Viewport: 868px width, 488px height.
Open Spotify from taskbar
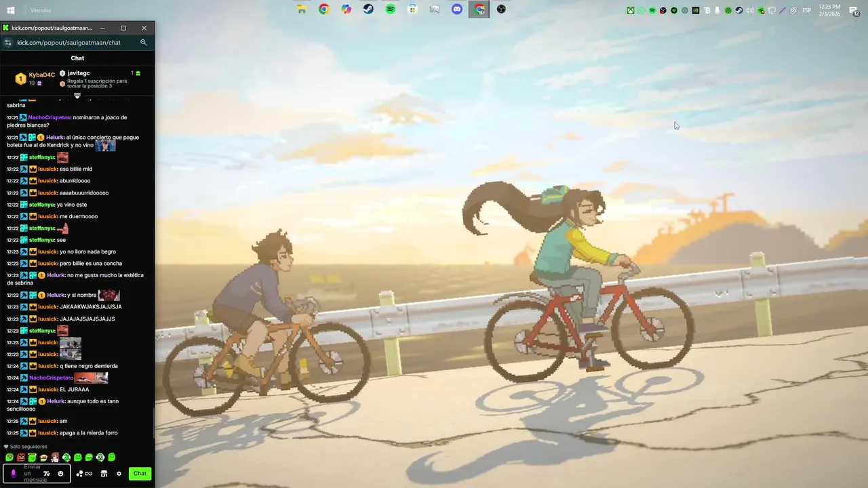click(x=391, y=9)
